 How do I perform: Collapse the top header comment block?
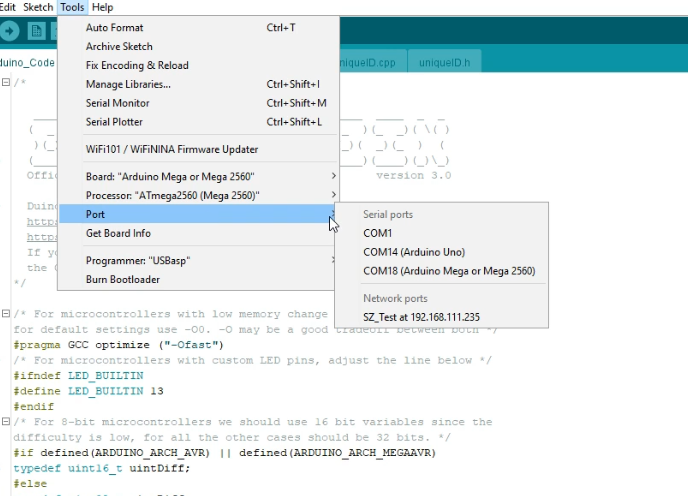6,82
